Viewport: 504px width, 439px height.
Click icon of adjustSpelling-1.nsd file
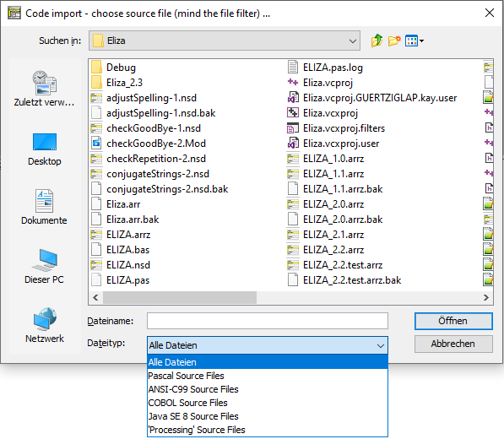pos(96,98)
